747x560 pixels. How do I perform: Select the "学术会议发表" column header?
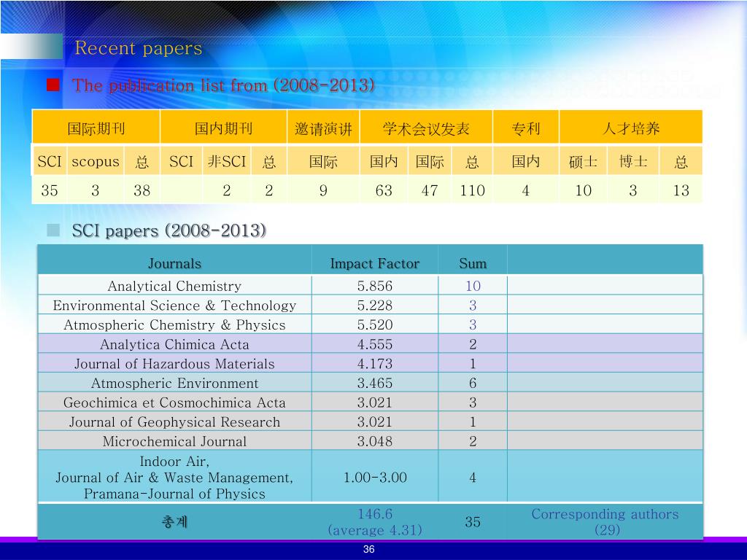click(x=426, y=128)
